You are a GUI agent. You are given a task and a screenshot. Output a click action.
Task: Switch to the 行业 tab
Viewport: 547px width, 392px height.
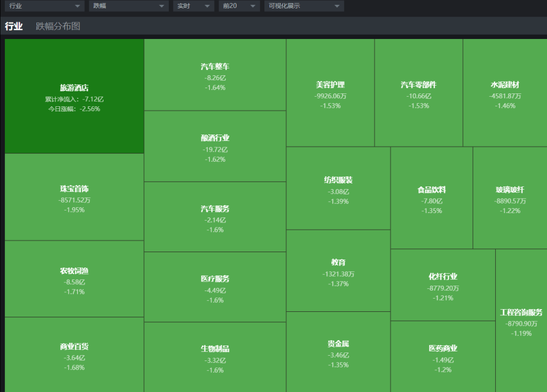coord(14,26)
